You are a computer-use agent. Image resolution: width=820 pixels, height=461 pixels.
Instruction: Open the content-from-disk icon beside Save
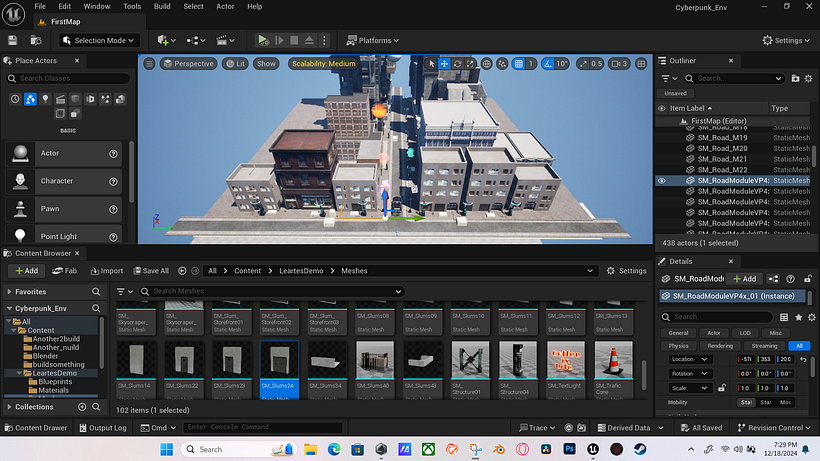[x=36, y=40]
